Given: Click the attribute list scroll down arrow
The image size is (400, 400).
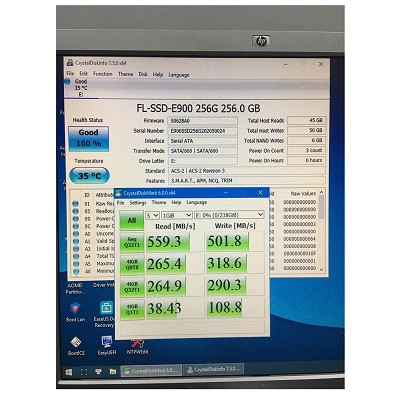Looking at the screenshot, I should tap(321, 270).
